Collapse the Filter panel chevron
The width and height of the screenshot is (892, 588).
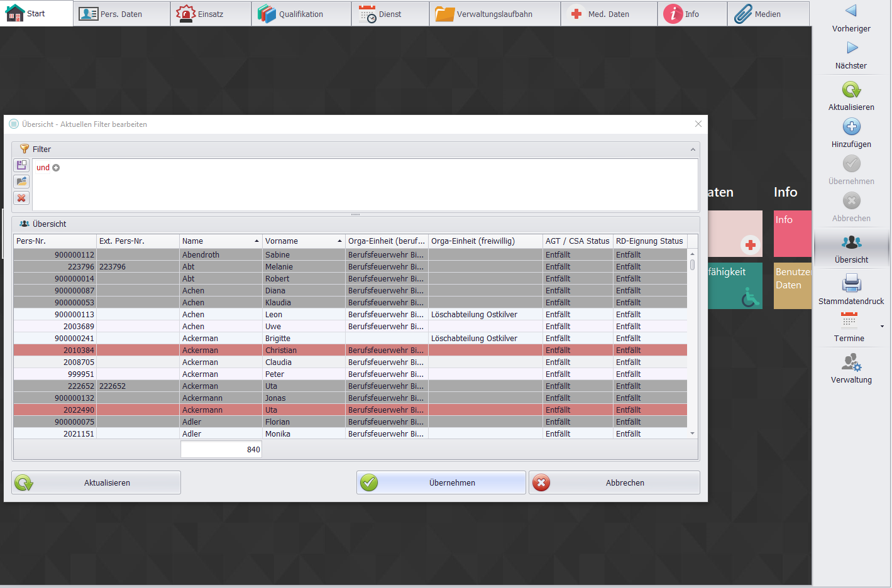(693, 150)
